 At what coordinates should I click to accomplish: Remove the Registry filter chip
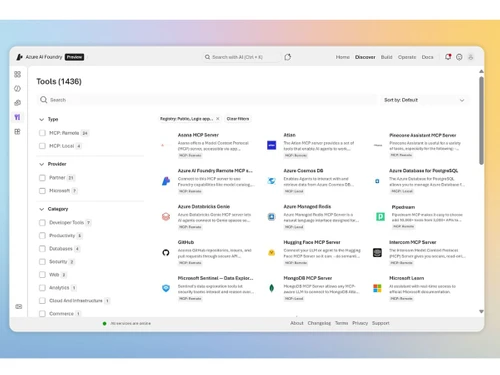(218, 119)
